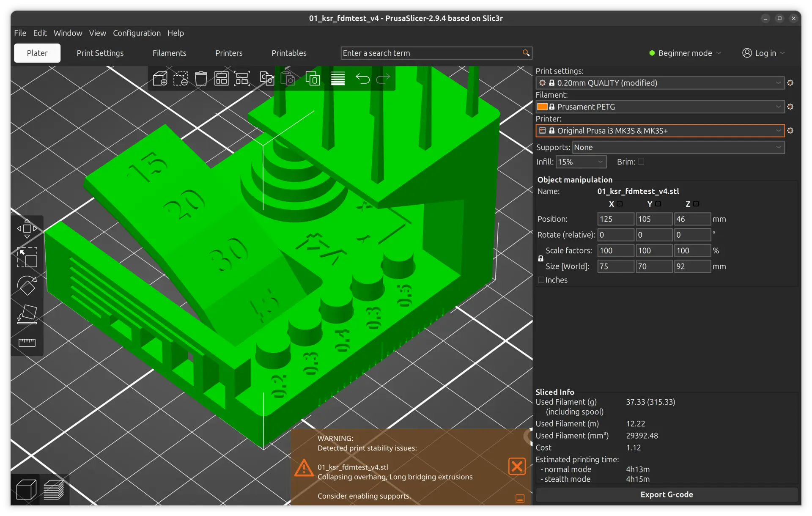Expand the Supports dropdown
The height and width of the screenshot is (516, 812).
pyautogui.click(x=678, y=148)
